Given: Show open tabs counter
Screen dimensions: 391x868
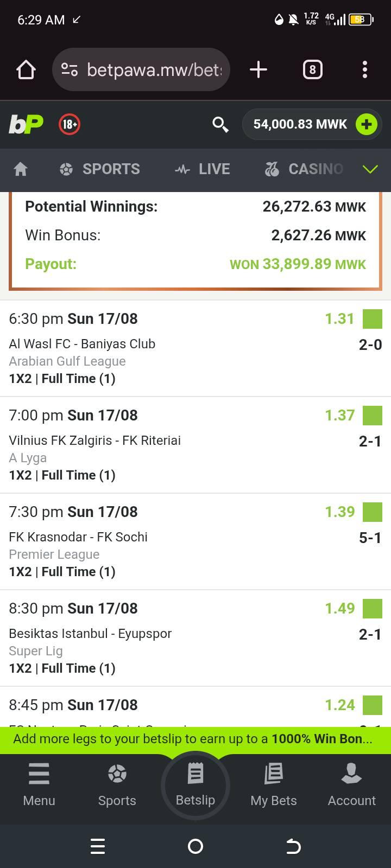Looking at the screenshot, I should tap(312, 69).
